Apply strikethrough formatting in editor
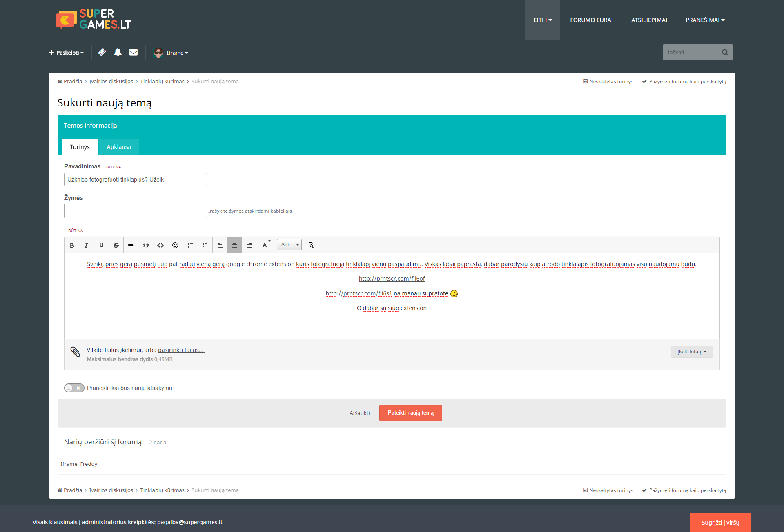The width and height of the screenshot is (784, 532). click(116, 245)
